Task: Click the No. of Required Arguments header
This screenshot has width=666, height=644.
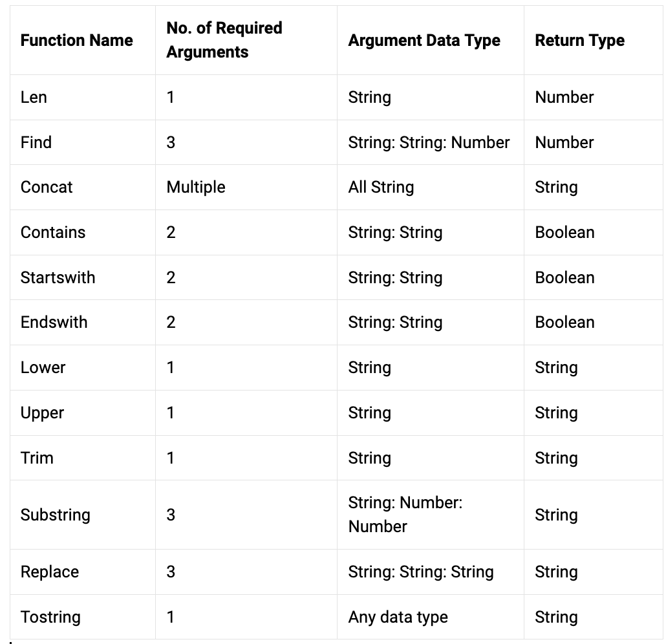Action: point(224,40)
